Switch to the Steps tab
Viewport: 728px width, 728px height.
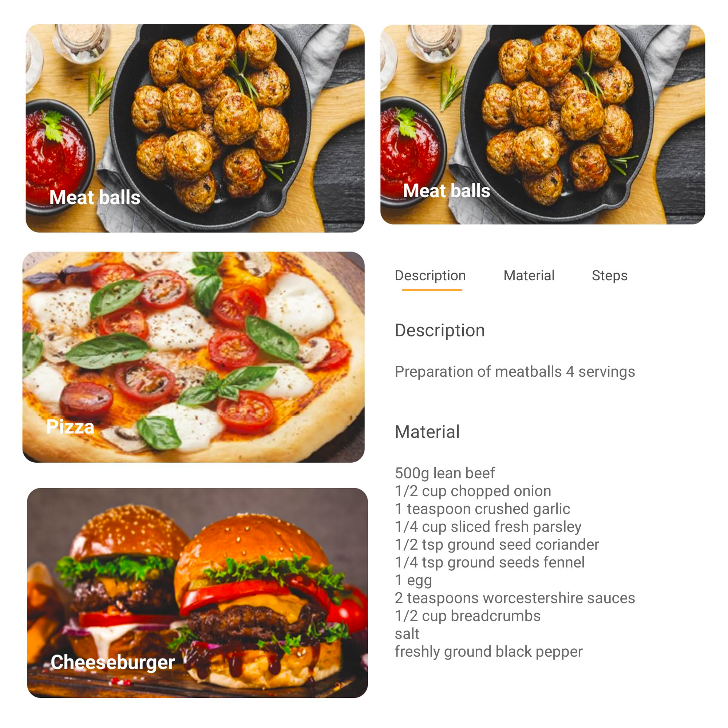609,276
